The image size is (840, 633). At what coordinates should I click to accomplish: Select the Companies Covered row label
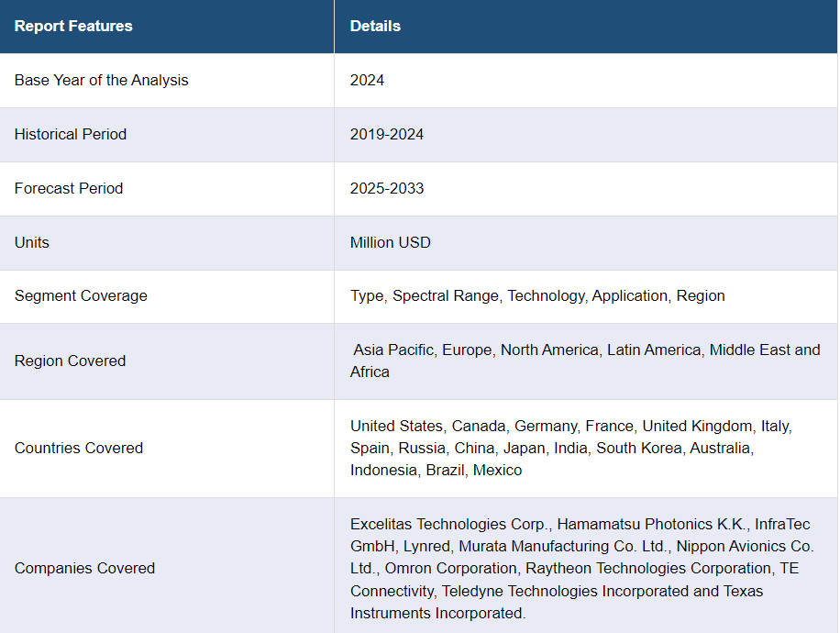84,568
